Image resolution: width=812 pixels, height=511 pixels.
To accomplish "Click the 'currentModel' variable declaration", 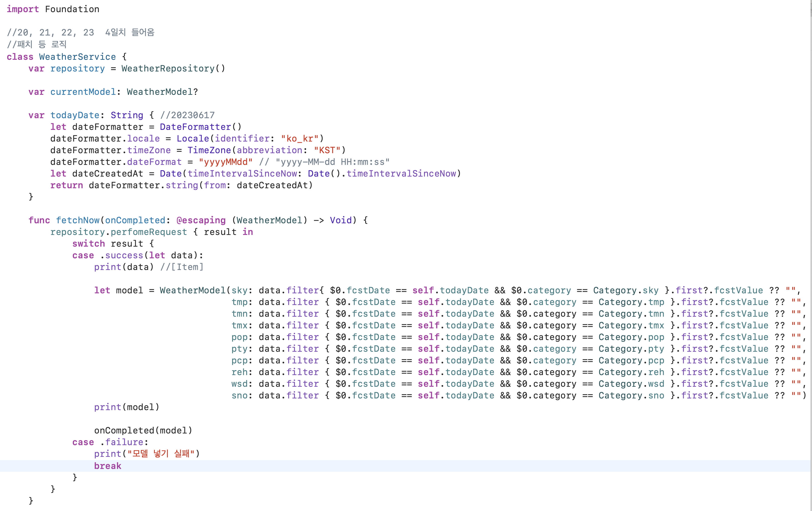I will pos(83,92).
